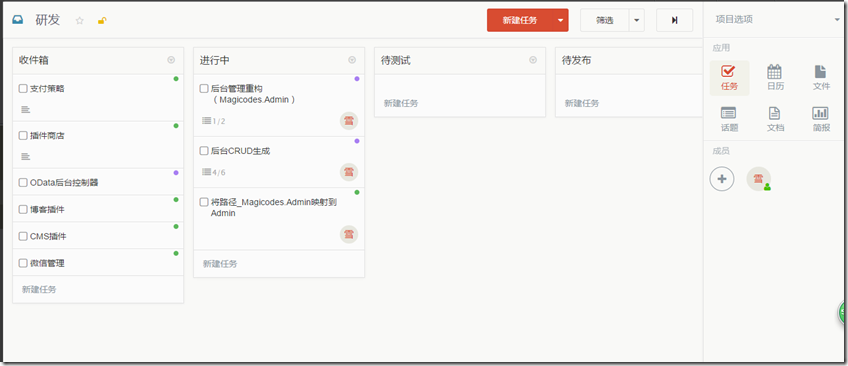Click the 待发布 column header title

coord(576,61)
